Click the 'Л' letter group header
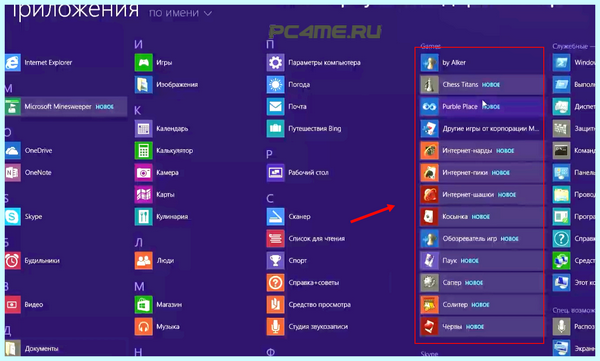 [139, 243]
